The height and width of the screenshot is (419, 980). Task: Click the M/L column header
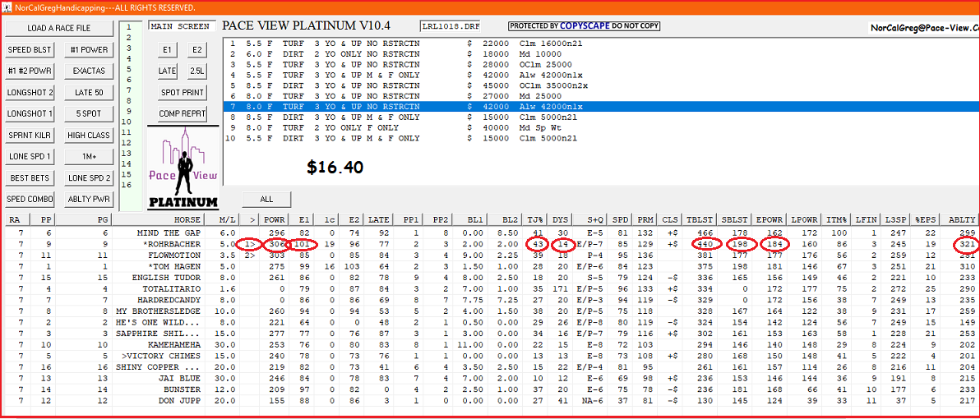[221, 219]
